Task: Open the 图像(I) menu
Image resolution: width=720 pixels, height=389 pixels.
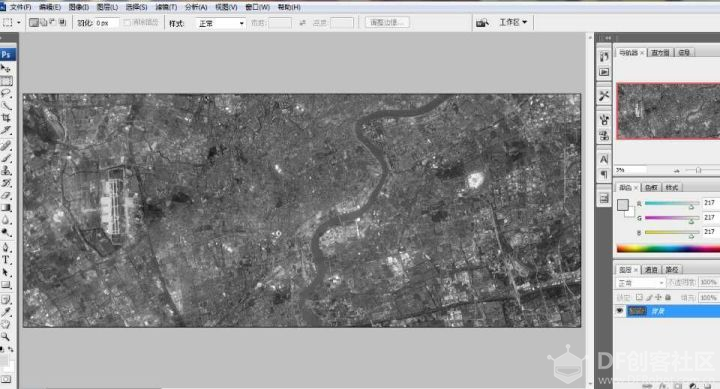Action: (x=79, y=7)
